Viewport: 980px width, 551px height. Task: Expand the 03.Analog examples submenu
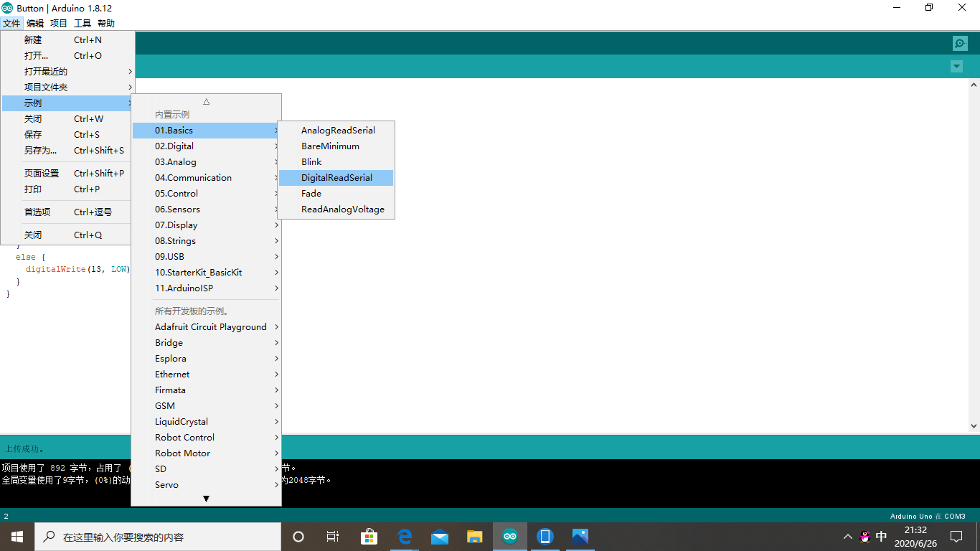pos(207,162)
